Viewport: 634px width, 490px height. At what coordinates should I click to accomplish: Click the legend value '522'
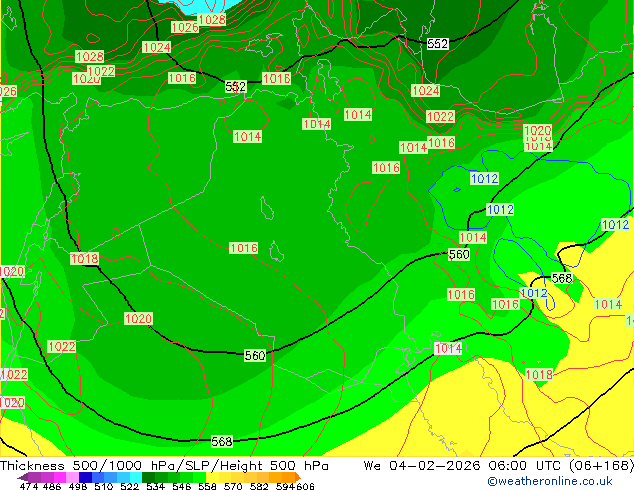pyautogui.click(x=130, y=486)
